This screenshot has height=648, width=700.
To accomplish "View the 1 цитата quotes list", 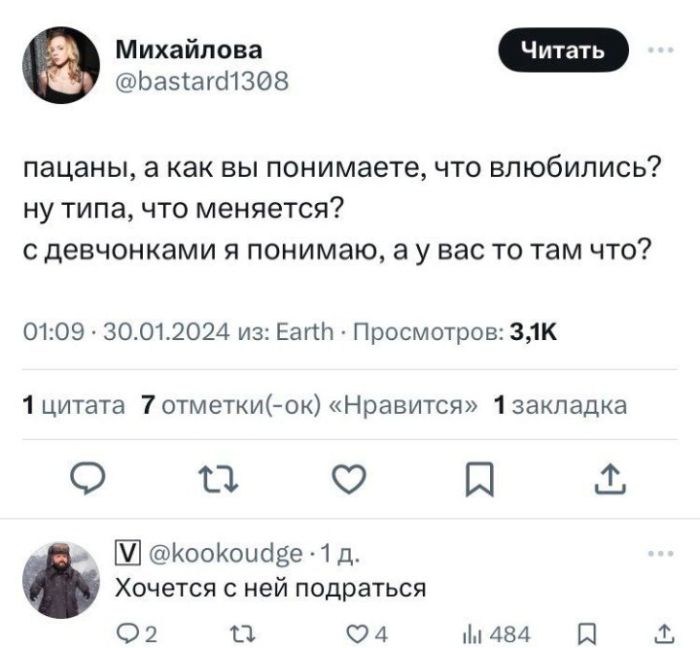I will [74, 405].
